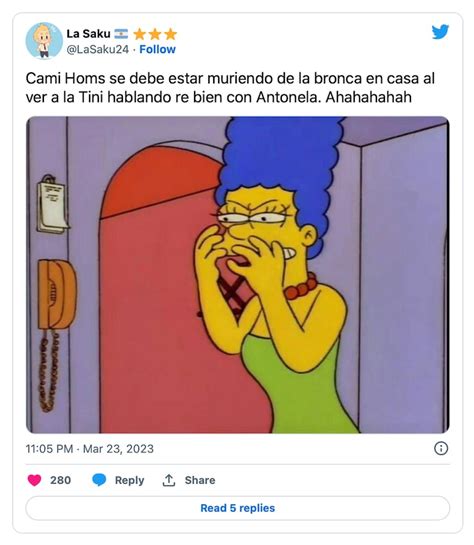Screen dimensions: 474x545
Task: Read 5 replies button
Action: point(238,508)
